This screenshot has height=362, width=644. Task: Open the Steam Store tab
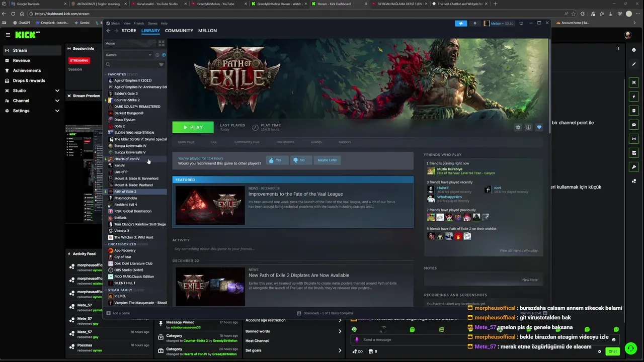point(129,31)
